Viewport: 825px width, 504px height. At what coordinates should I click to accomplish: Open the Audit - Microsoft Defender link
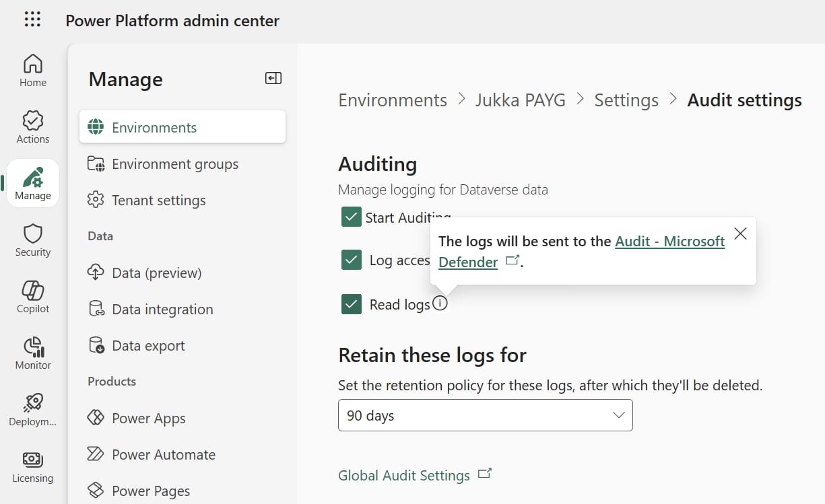pos(669,242)
